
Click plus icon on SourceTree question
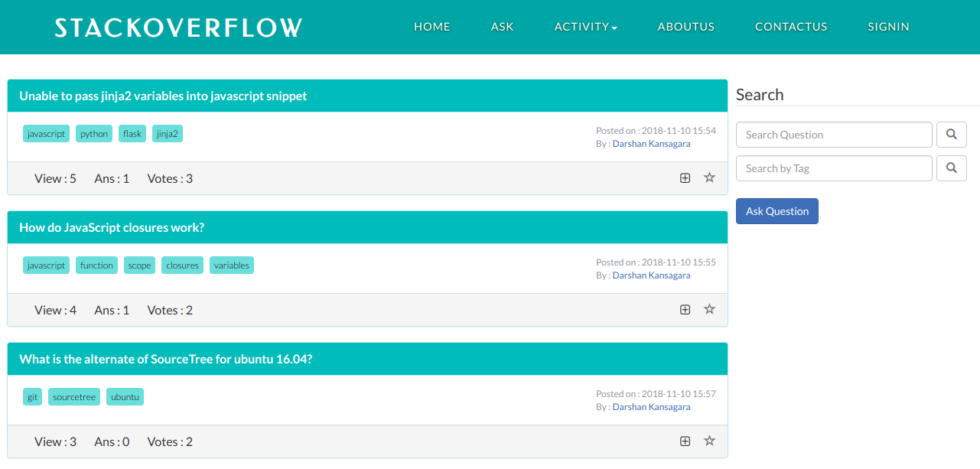point(685,441)
